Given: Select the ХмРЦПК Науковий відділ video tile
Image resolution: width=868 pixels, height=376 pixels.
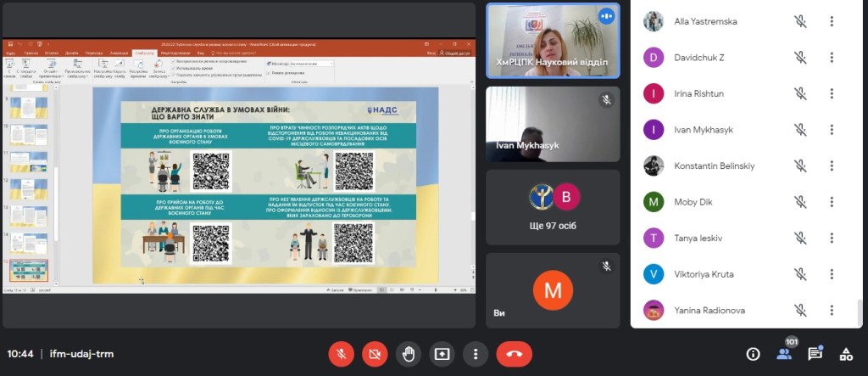Looking at the screenshot, I should (553, 40).
